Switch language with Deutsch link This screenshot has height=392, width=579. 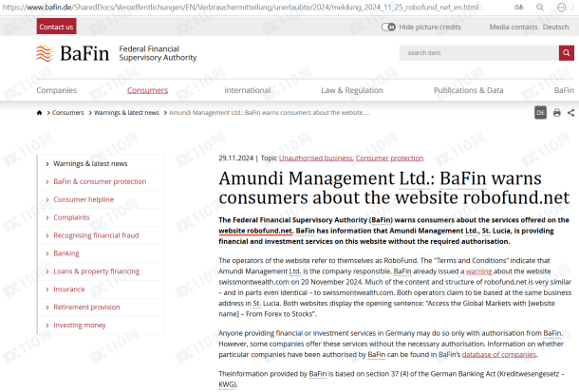click(x=555, y=27)
